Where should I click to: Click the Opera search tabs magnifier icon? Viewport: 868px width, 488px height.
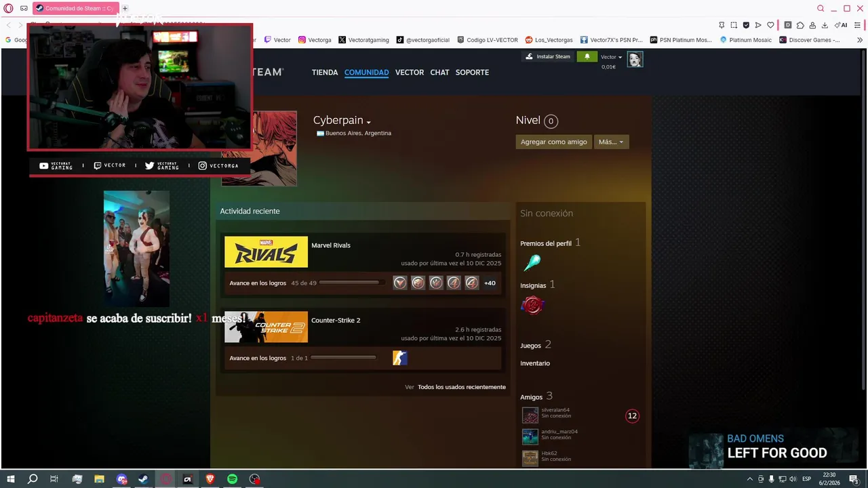click(x=821, y=8)
